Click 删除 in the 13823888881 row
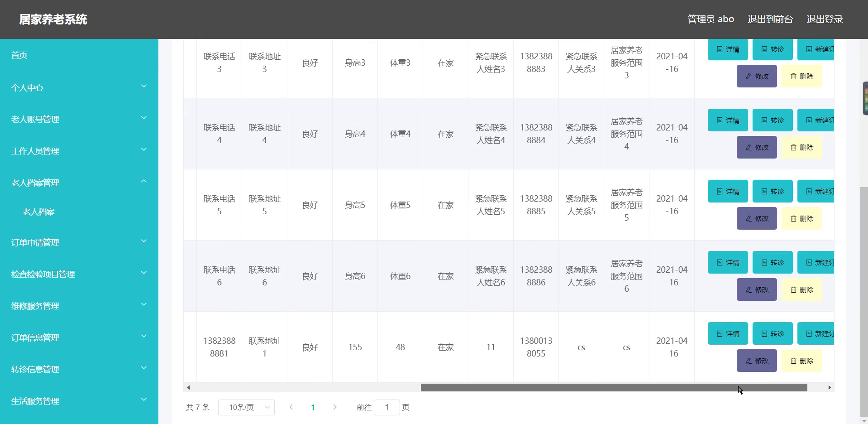 (x=801, y=361)
